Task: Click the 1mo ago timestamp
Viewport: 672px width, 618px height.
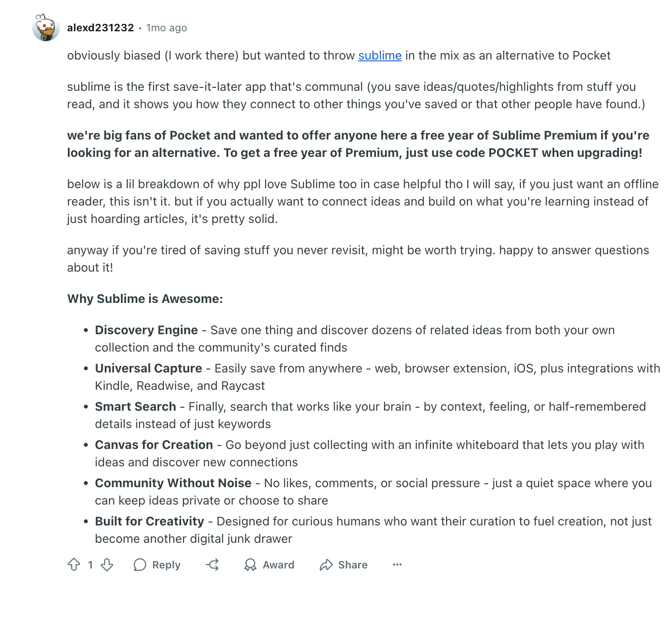Action: (x=166, y=28)
